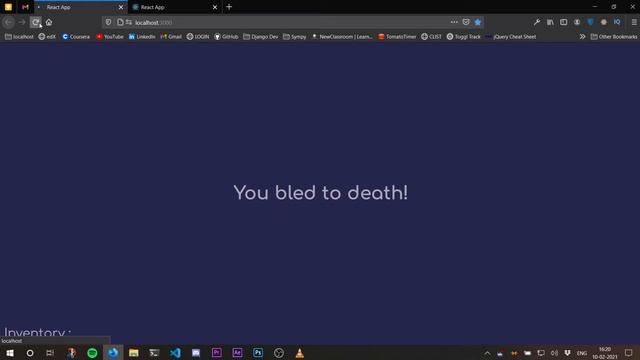The image size is (640, 360).
Task: Open the YouTube bookmark
Action: pos(110,37)
